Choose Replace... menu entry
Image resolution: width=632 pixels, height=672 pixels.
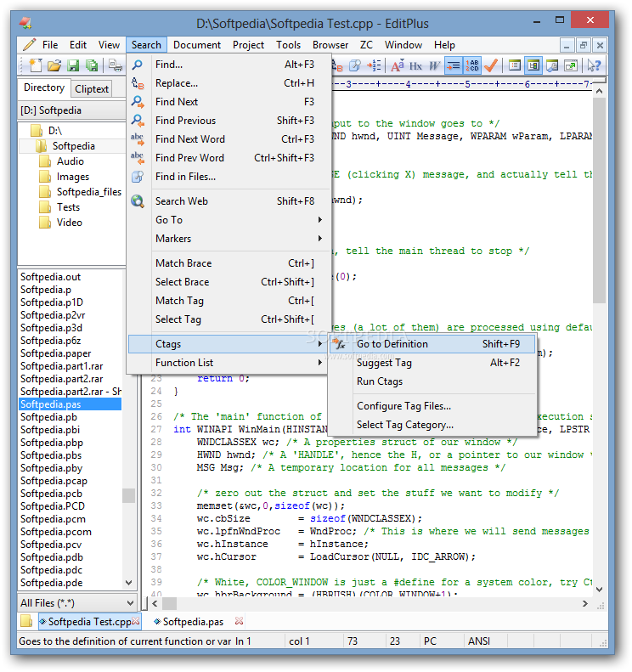pos(229,83)
